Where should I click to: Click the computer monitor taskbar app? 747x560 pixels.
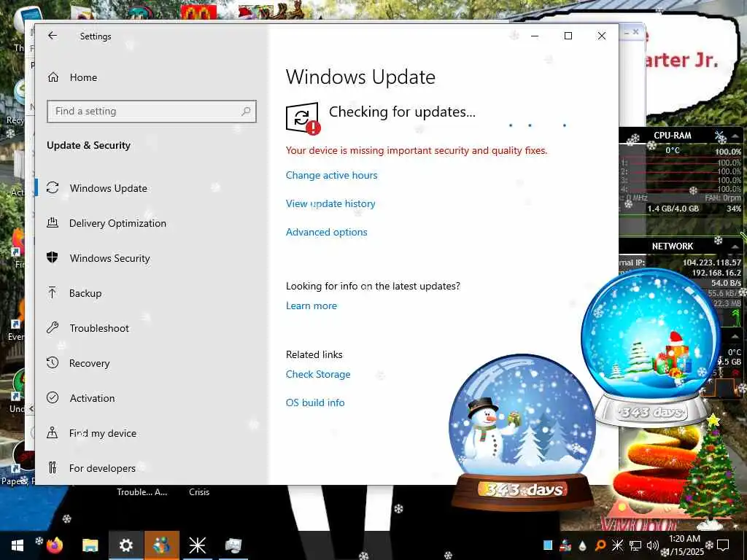pyautogui.click(x=233, y=545)
